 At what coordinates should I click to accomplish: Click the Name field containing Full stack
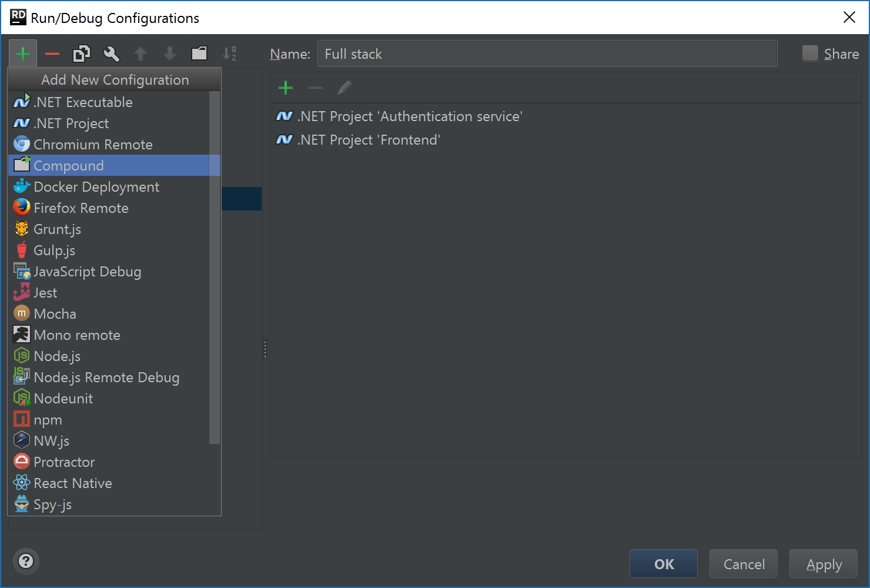(547, 54)
